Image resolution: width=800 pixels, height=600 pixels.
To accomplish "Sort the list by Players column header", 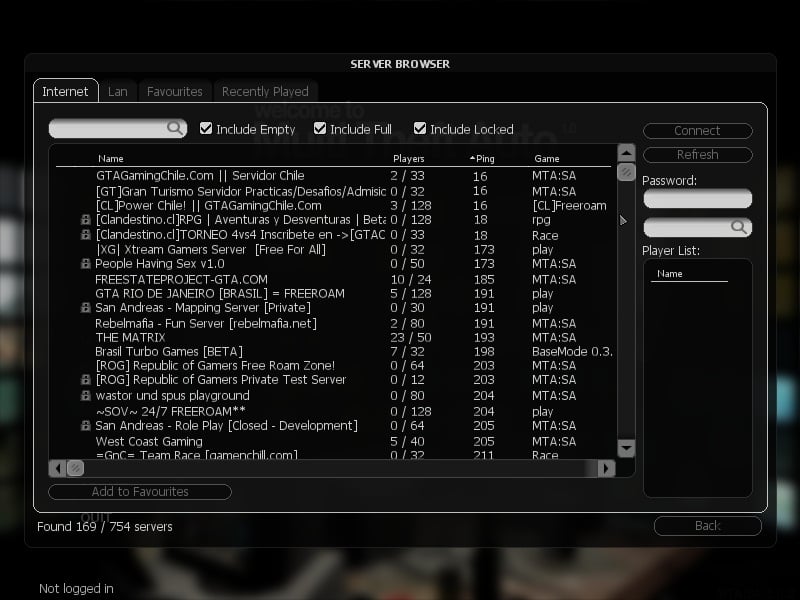I will 408,159.
